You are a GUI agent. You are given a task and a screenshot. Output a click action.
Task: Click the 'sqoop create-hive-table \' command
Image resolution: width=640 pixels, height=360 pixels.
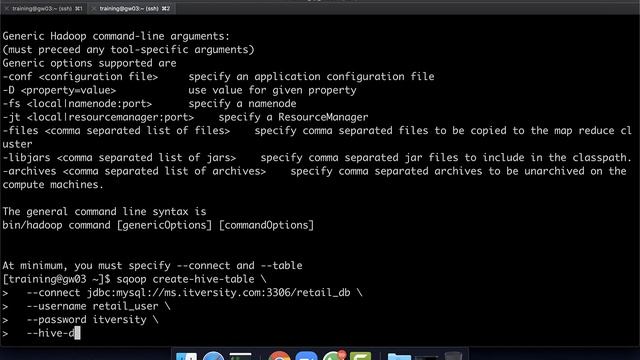click(x=191, y=279)
